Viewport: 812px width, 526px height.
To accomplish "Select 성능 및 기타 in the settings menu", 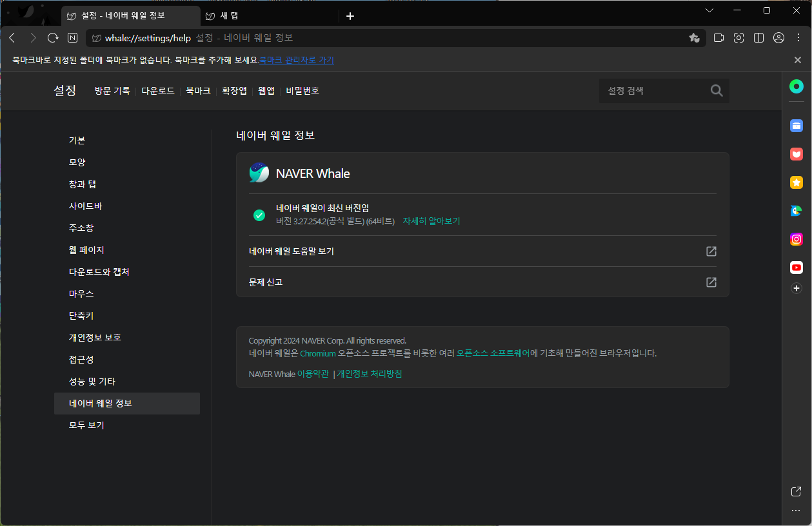I will 127,382.
